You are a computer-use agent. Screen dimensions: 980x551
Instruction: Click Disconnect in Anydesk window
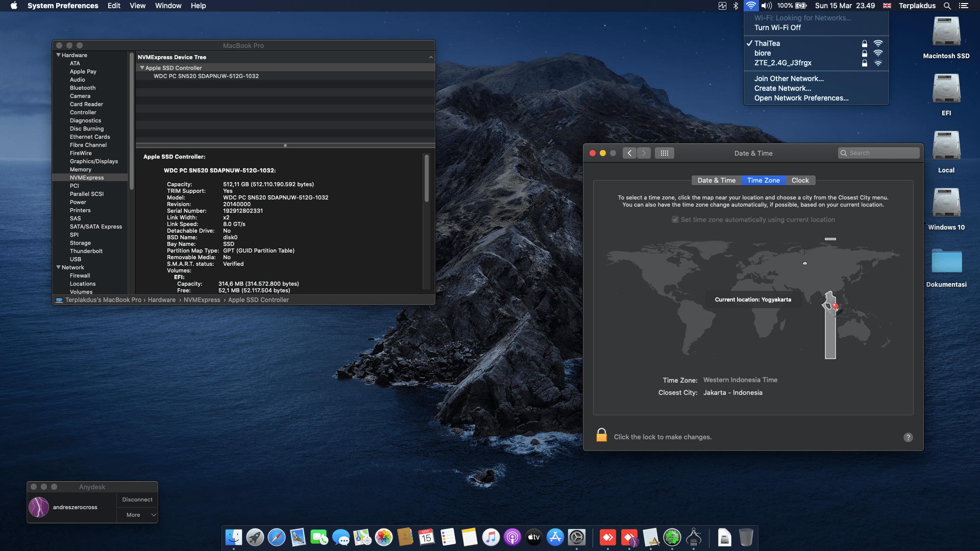[137, 499]
